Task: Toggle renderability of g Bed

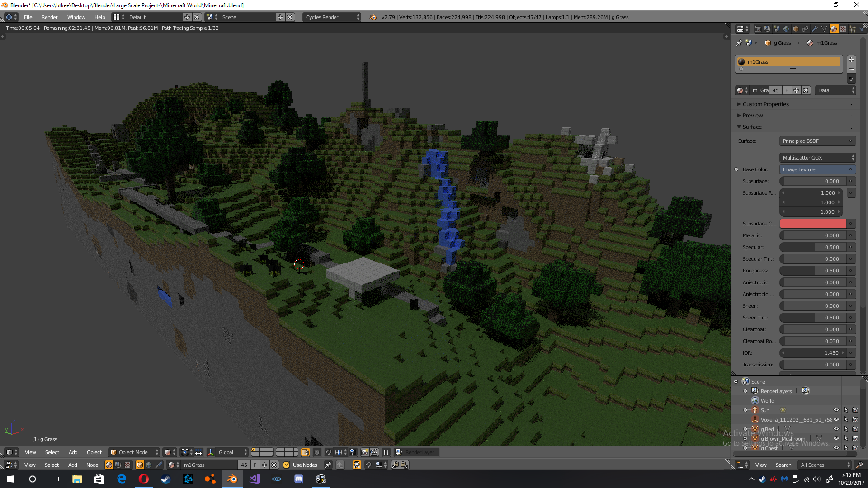Action: point(855,429)
